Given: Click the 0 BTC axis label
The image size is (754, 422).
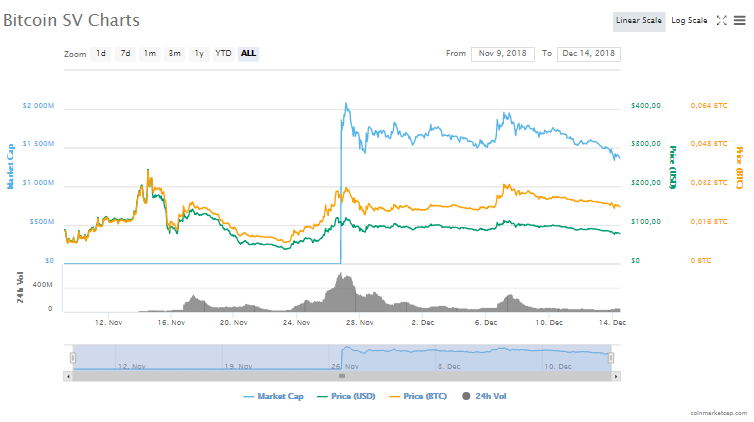Looking at the screenshot, I should click(701, 261).
